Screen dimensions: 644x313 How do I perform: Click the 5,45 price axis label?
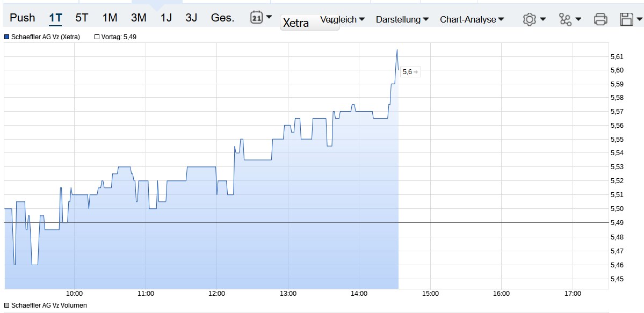click(x=617, y=279)
